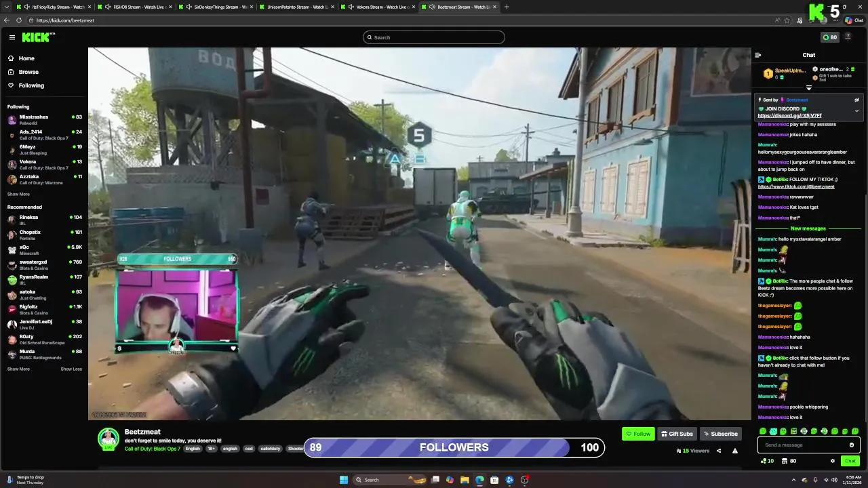Open xQc recommended channel
The image size is (868, 488).
tap(44, 249)
